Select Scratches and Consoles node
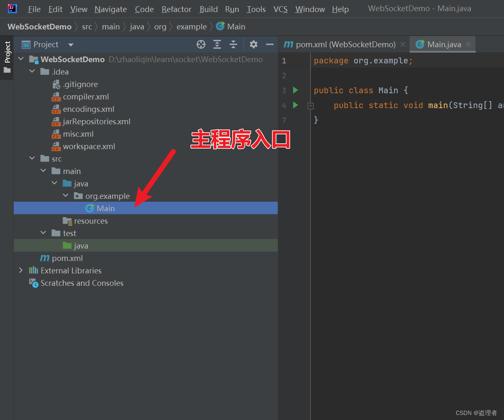This screenshot has height=420, width=504. point(82,283)
